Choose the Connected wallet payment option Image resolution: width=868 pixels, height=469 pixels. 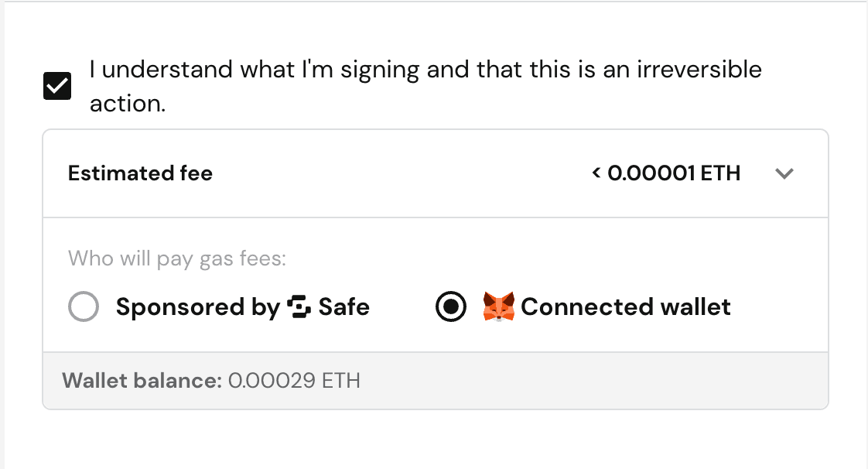point(450,306)
